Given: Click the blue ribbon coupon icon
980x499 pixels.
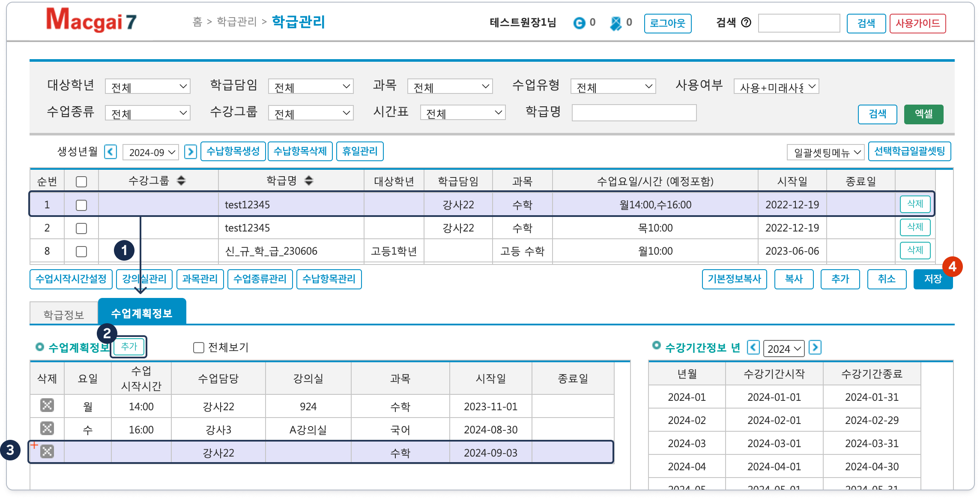Looking at the screenshot, I should pyautogui.click(x=615, y=23).
